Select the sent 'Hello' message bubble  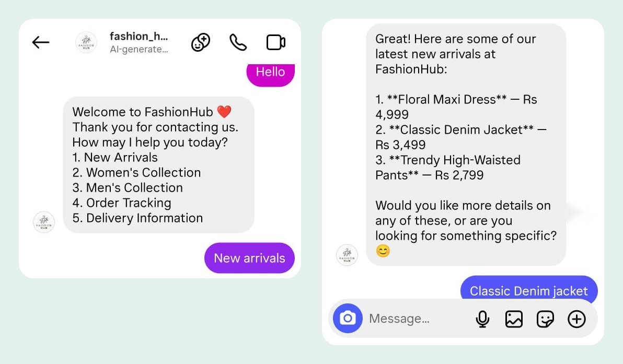271,74
